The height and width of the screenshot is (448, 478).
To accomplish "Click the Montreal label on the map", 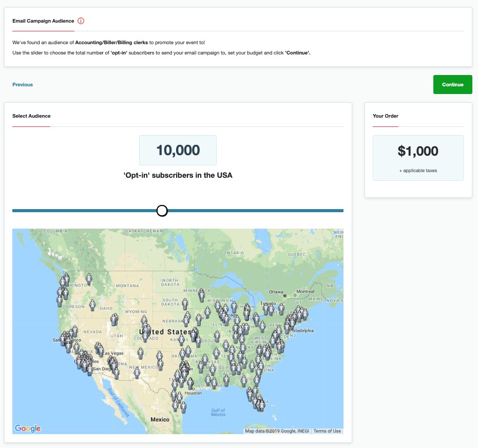I will coord(305,291).
